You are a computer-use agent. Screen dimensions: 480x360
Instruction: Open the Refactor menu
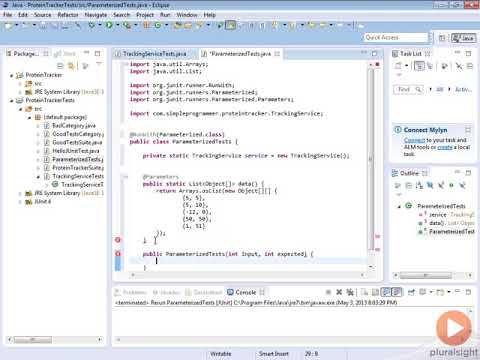click(68, 15)
